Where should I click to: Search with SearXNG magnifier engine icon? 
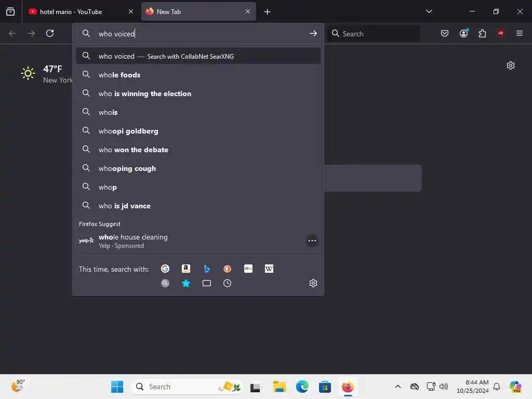(165, 283)
